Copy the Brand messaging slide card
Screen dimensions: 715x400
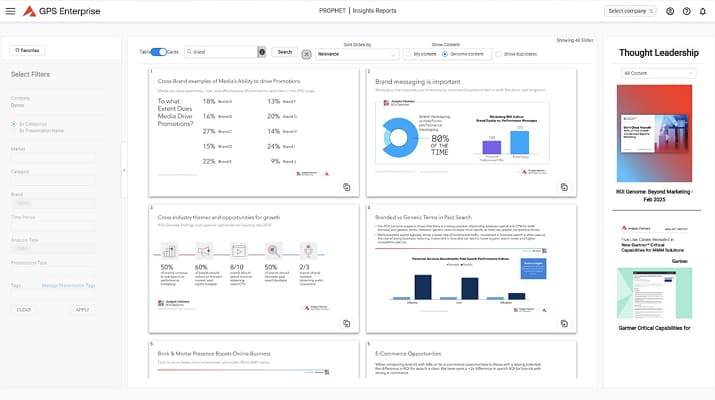pyautogui.click(x=565, y=187)
